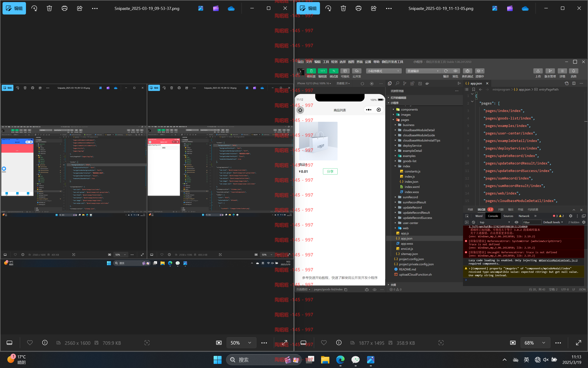Open the Default levels dropdown in console
This screenshot has height=368, width=588.
(553, 222)
